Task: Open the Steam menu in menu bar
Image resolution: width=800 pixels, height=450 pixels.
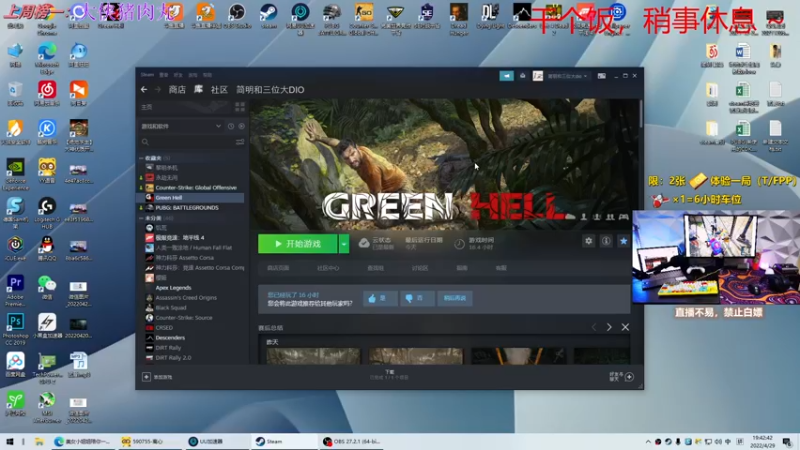Action: pyautogui.click(x=147, y=74)
